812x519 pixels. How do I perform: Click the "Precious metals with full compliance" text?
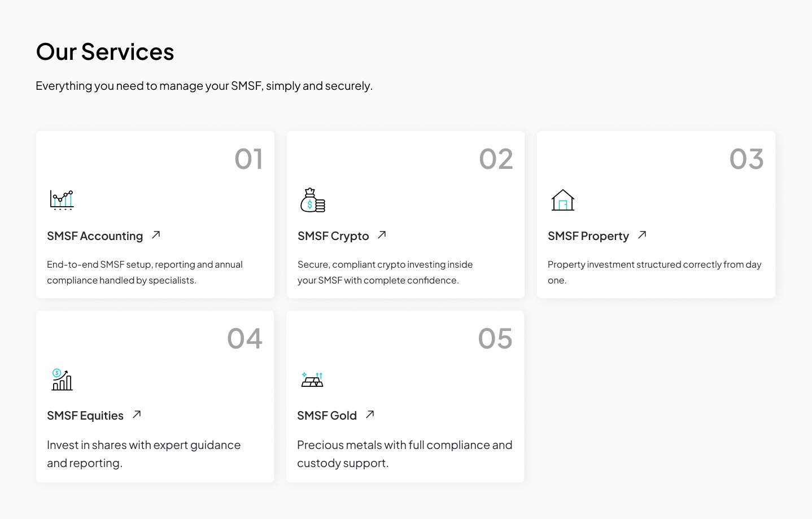tap(405, 454)
